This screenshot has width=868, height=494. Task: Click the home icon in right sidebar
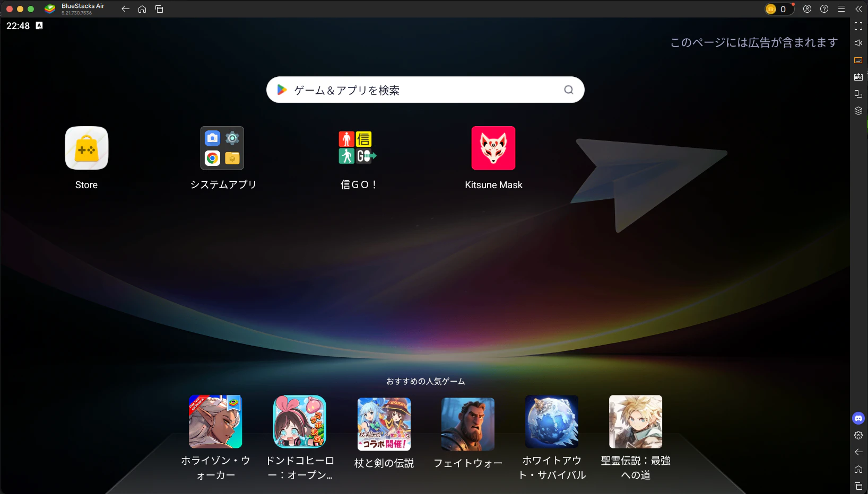858,469
